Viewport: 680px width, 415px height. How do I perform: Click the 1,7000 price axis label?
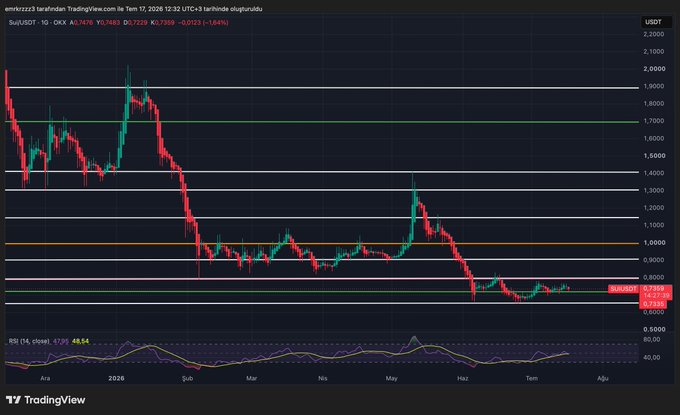click(x=654, y=121)
